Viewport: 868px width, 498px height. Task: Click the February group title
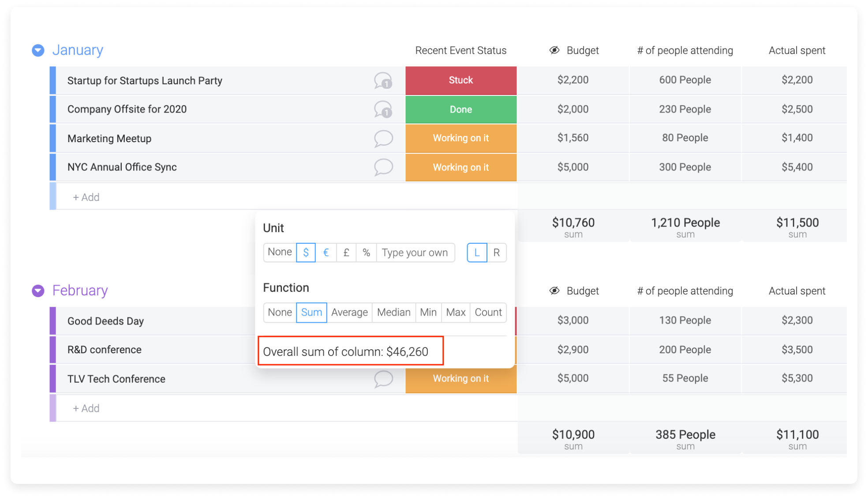[x=80, y=290]
